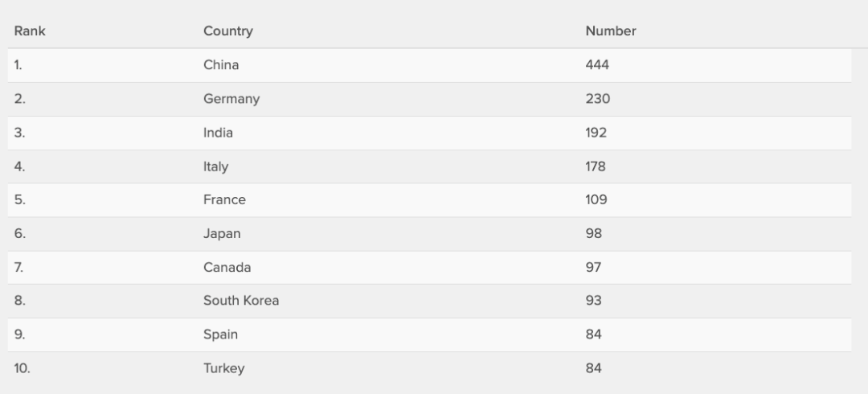
Task: Select the Japan country cell
Action: [222, 234]
